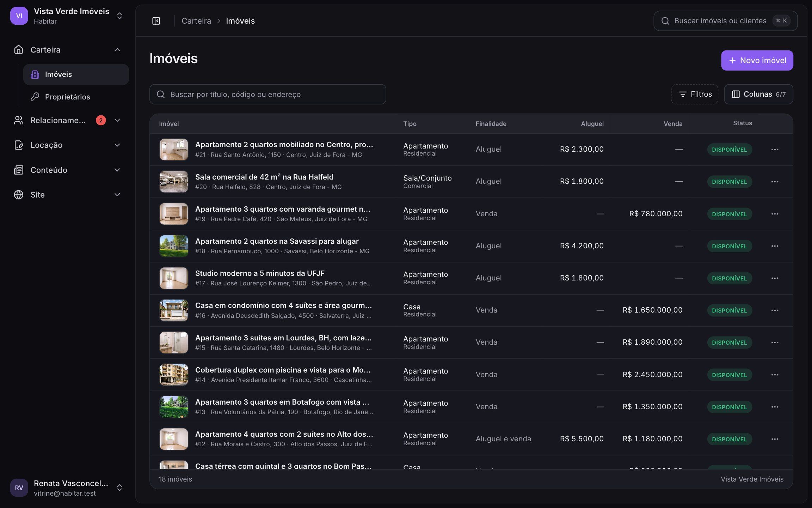Viewport: 812px width, 508px height.
Task: Open row actions for Studio moderno #17
Action: click(x=775, y=278)
